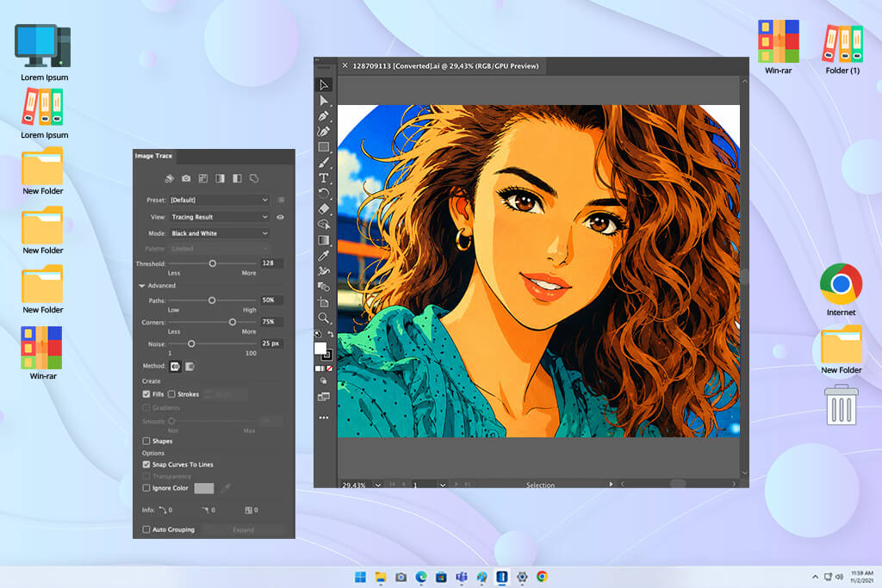The height and width of the screenshot is (588, 882).
Task: Toggle the Fills checkbox
Action: click(x=146, y=394)
